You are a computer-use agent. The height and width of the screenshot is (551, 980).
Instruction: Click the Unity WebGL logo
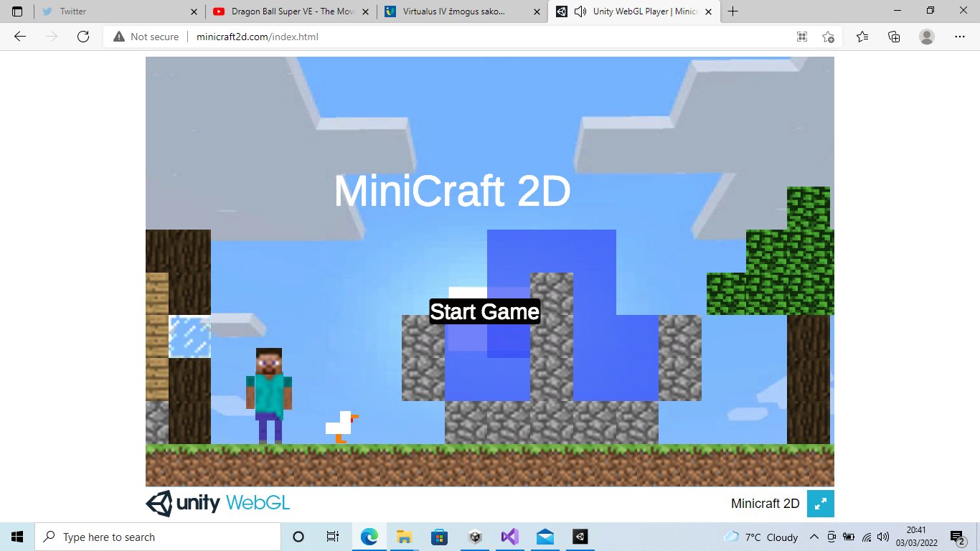(x=218, y=504)
